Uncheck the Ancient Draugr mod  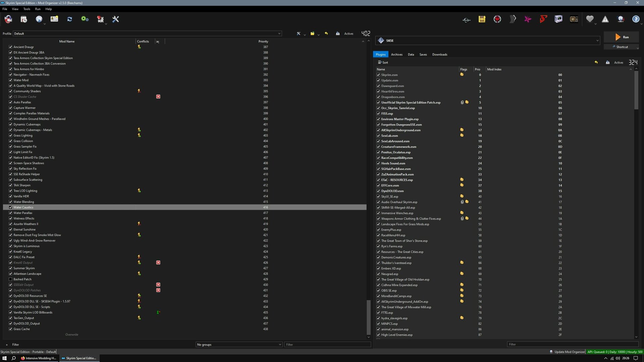10,47
